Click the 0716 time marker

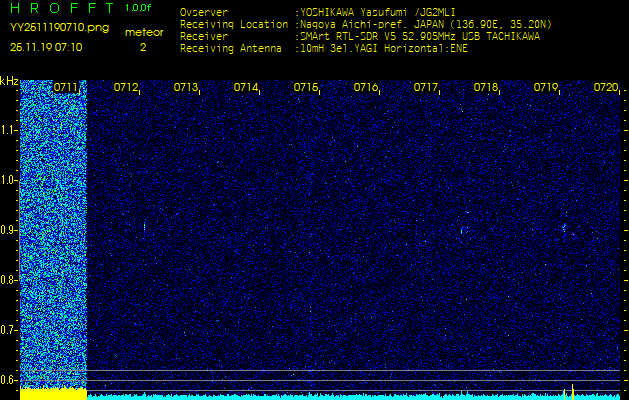pyautogui.click(x=366, y=87)
